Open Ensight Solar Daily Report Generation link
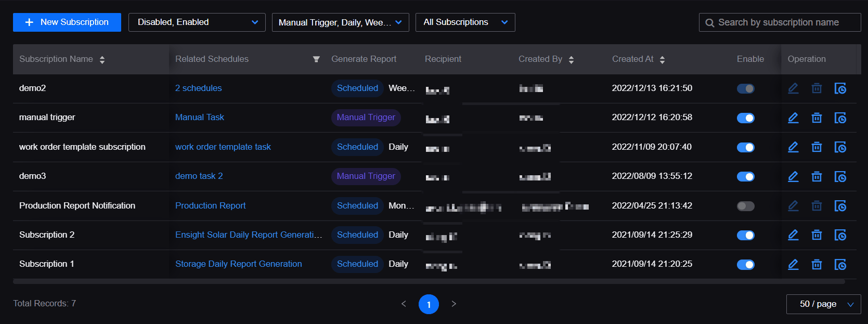 pos(249,235)
